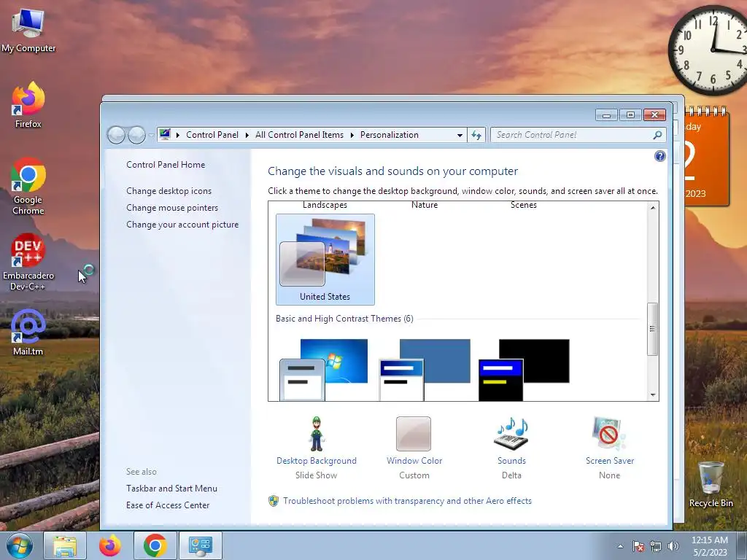Click the All Control Panel Items breadcrumb
This screenshot has height=560, width=747.
coord(299,135)
